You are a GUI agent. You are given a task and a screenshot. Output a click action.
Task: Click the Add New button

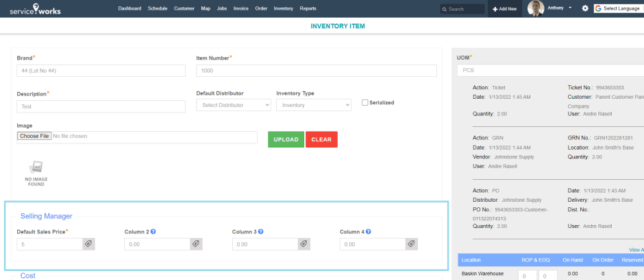(506, 9)
